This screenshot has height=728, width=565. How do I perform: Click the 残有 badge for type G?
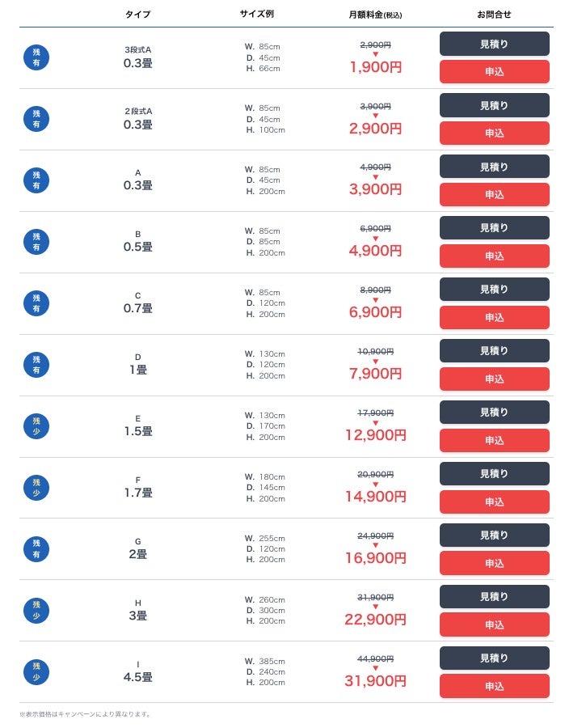point(36,549)
